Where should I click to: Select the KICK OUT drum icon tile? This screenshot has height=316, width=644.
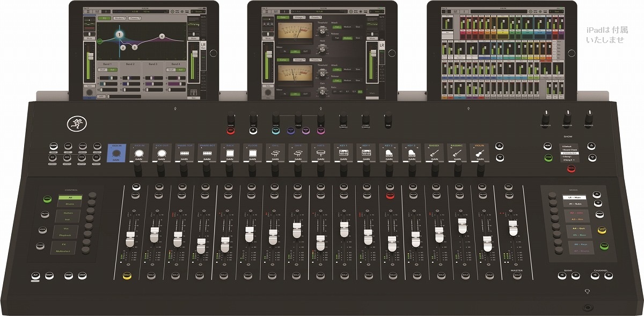pyautogui.click(x=161, y=153)
